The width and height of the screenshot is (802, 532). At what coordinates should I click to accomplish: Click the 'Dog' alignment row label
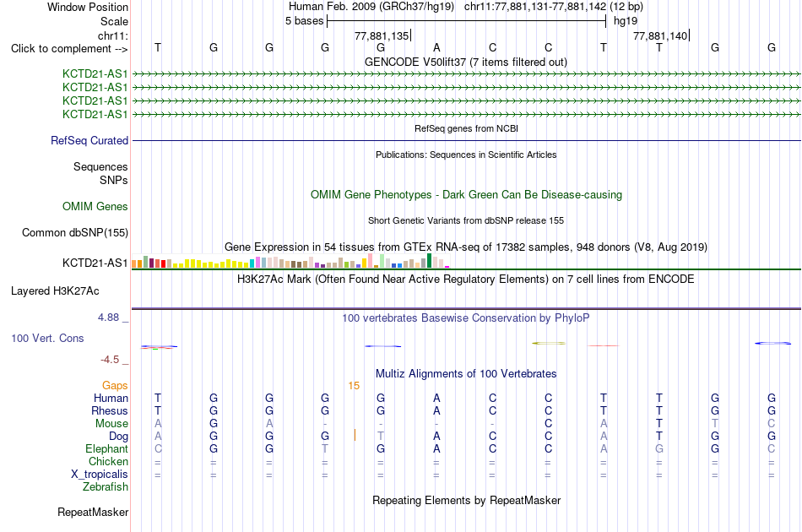click(118, 437)
